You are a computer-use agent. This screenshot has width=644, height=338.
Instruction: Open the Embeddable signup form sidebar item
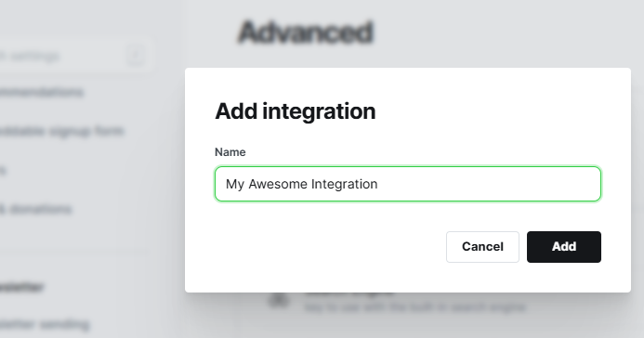point(61,131)
